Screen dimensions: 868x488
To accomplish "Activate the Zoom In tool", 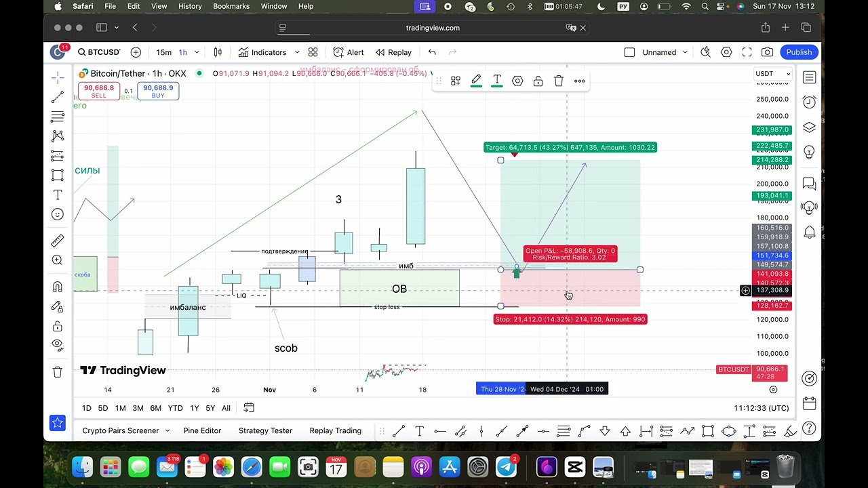I will coord(58,260).
